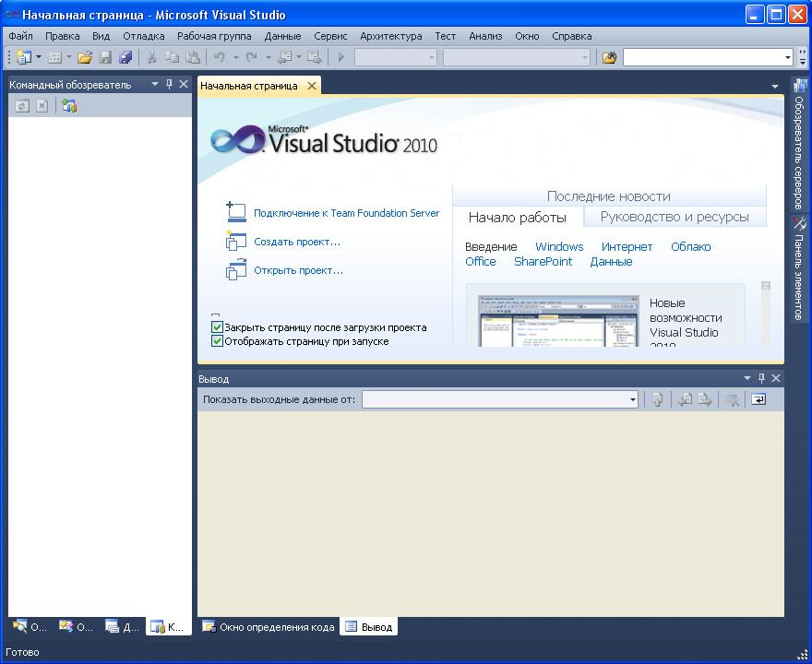Click the Cut scissors icon

click(x=151, y=57)
